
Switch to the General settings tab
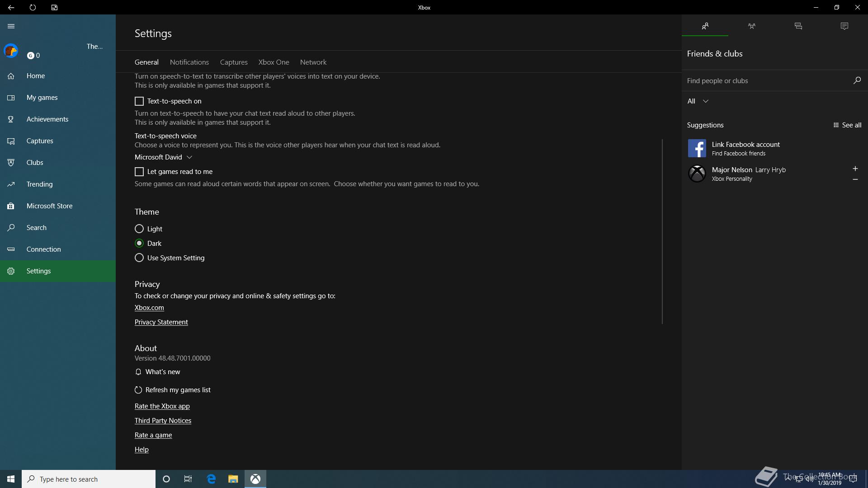point(146,62)
